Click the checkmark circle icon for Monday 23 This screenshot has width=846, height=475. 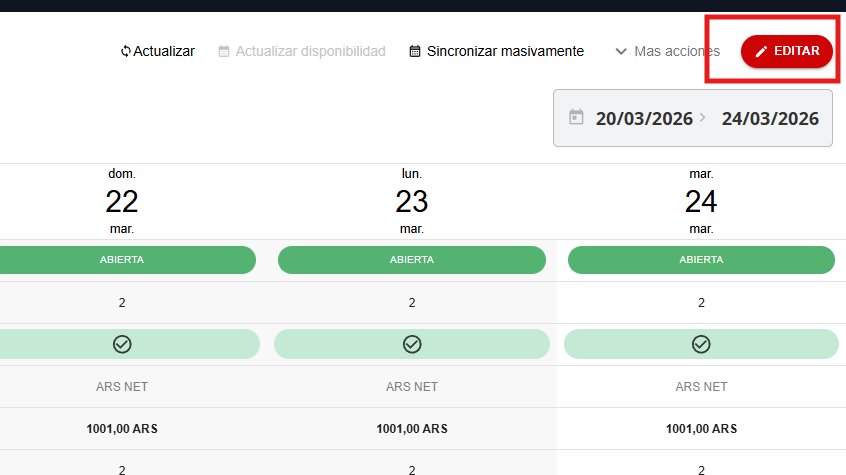(412, 344)
